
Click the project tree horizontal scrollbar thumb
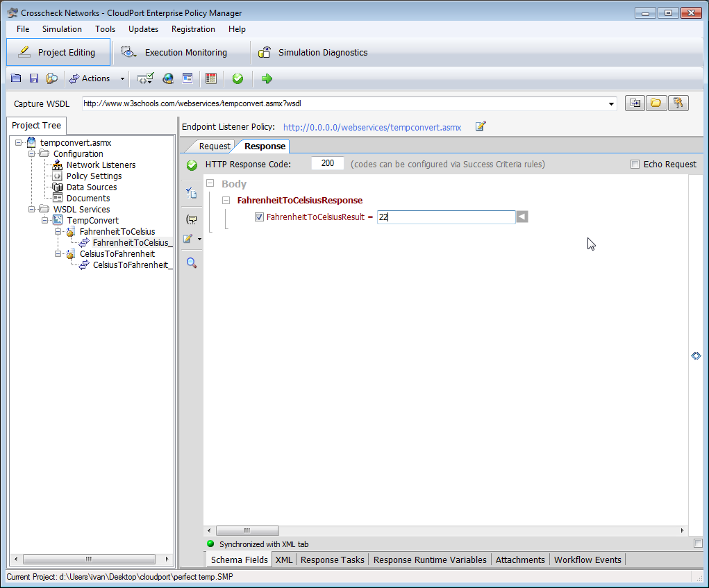(89, 559)
